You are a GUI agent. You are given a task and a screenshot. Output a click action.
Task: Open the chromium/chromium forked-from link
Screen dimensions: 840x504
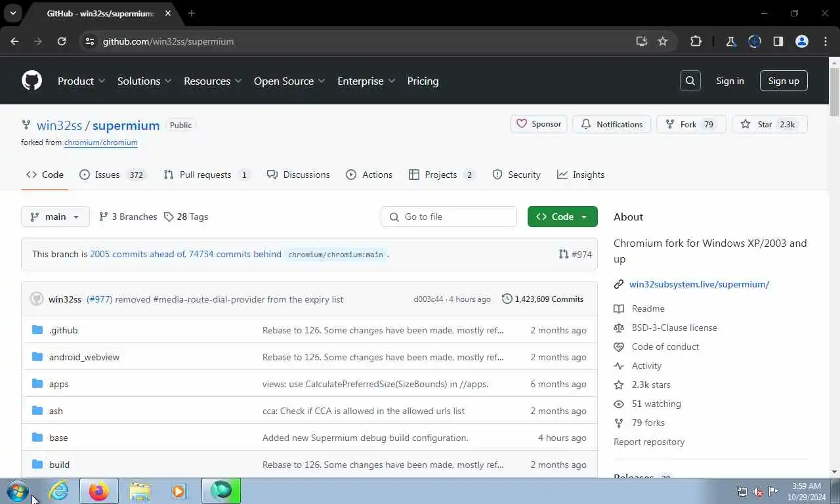[x=100, y=142]
